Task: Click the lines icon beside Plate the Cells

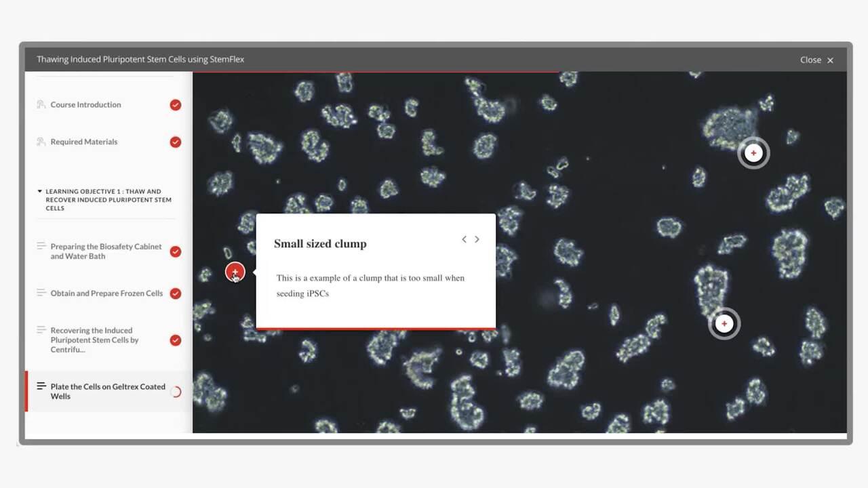Action: tap(41, 386)
